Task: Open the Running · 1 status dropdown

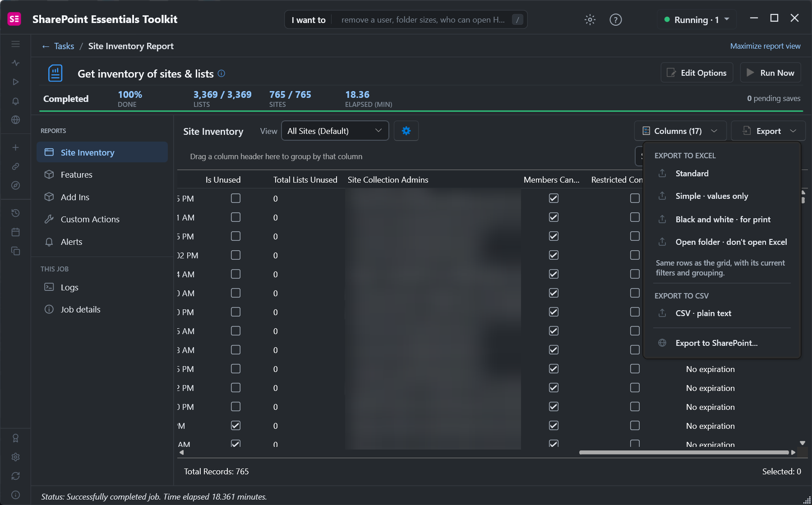Action: (697, 20)
